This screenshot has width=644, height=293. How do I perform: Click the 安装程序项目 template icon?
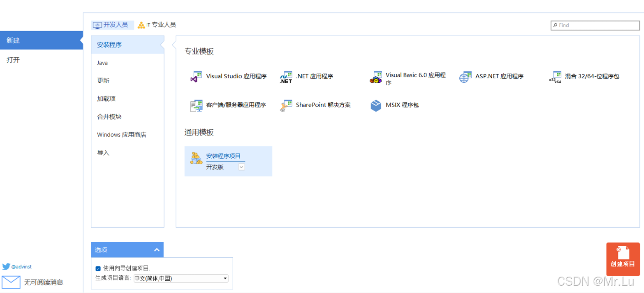(x=196, y=158)
